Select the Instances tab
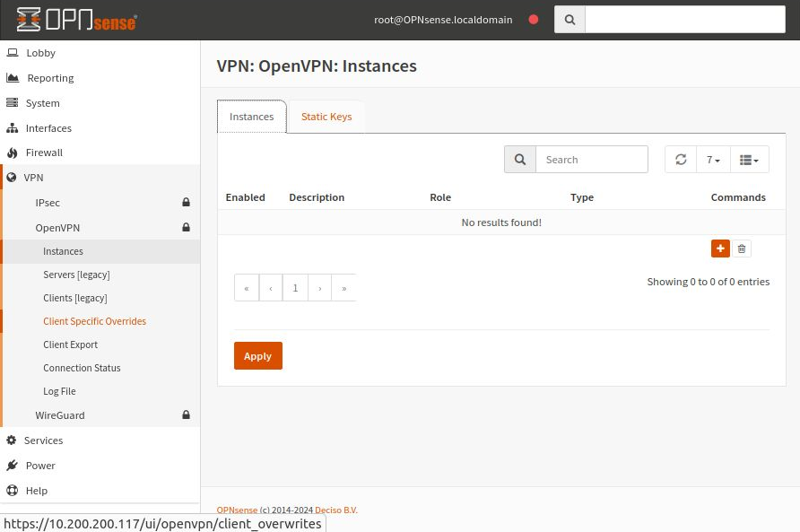The width and height of the screenshot is (800, 532). pyautogui.click(x=251, y=117)
